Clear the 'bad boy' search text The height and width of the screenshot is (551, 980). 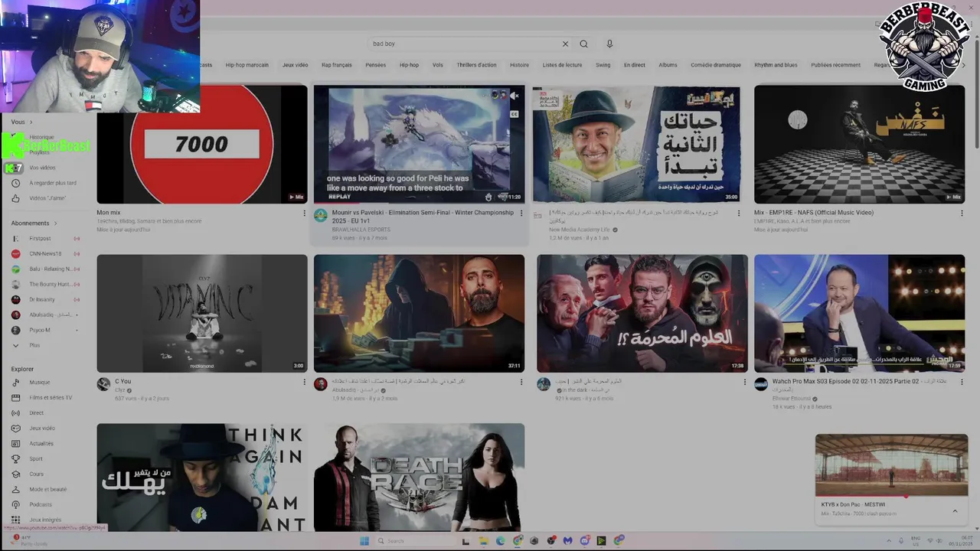565,44
